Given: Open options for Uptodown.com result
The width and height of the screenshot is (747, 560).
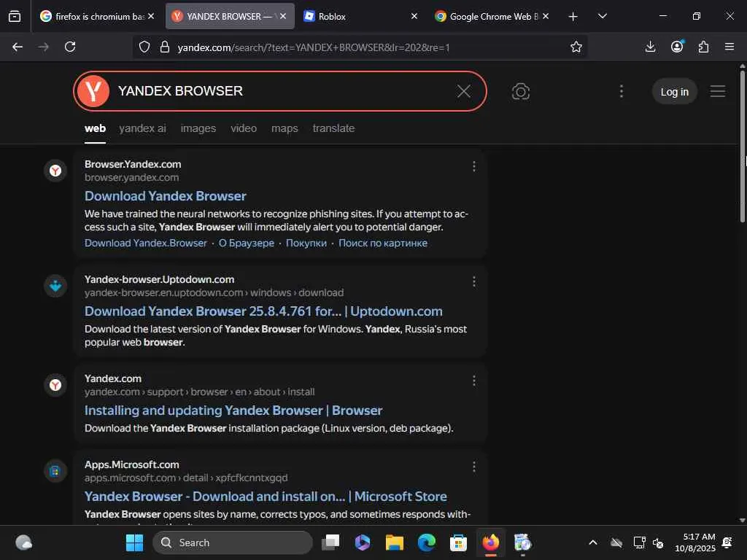Looking at the screenshot, I should pos(473,281).
